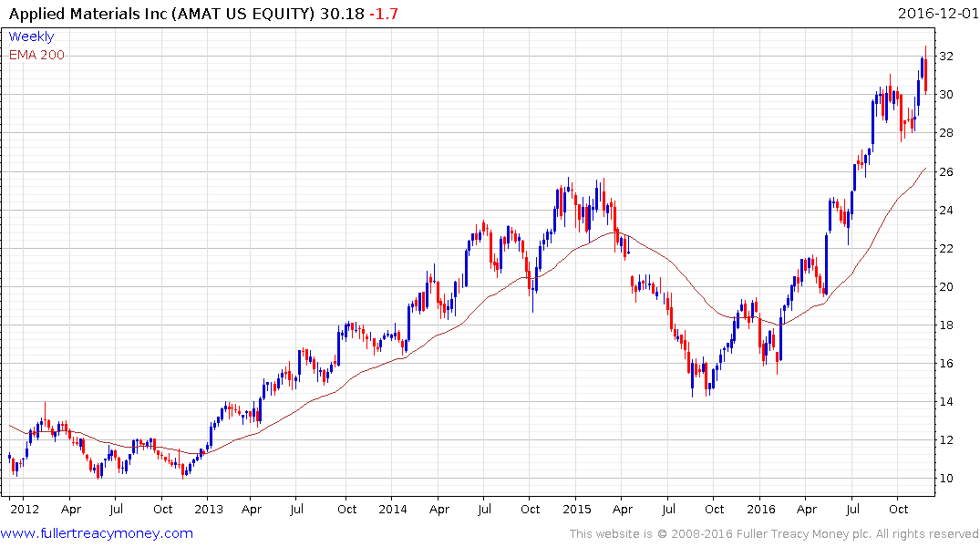980x547 pixels.
Task: Click the last price '30.18'
Action: tap(342, 14)
